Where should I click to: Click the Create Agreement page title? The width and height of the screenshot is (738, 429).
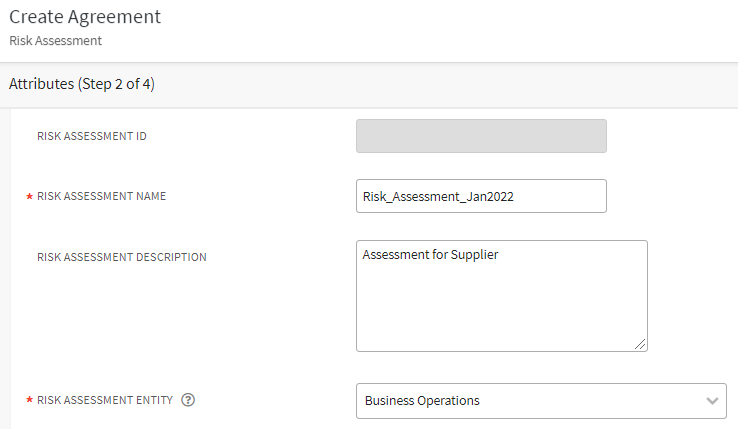click(x=85, y=17)
